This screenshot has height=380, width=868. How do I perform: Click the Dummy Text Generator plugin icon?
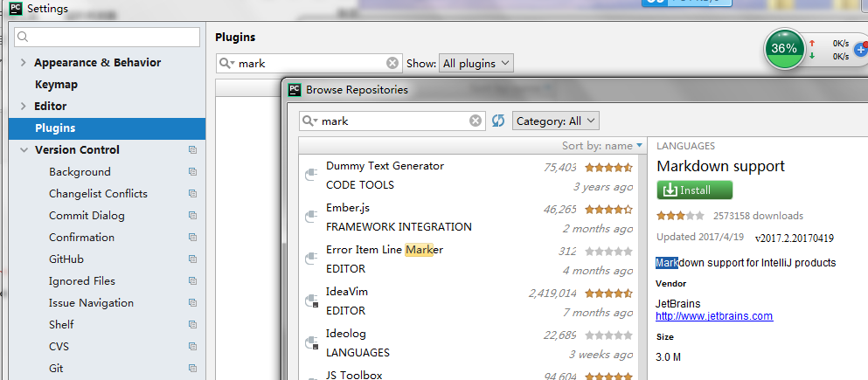point(310,175)
